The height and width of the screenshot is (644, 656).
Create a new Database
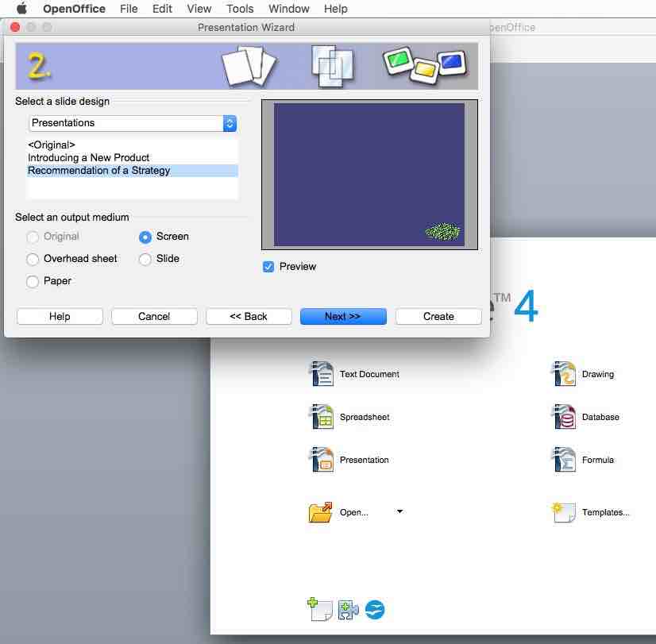(564, 417)
